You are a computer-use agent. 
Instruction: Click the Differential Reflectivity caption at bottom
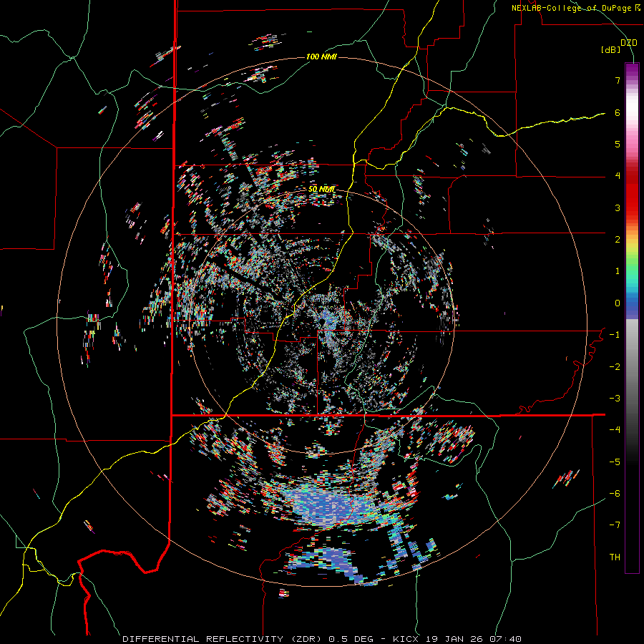coord(322,639)
